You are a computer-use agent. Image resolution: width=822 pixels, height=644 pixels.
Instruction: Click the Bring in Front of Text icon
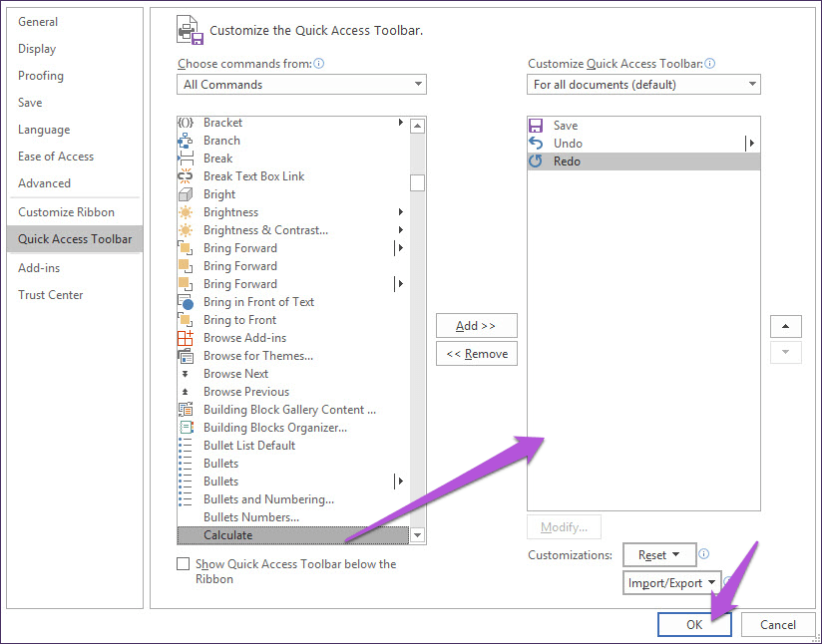pyautogui.click(x=186, y=302)
